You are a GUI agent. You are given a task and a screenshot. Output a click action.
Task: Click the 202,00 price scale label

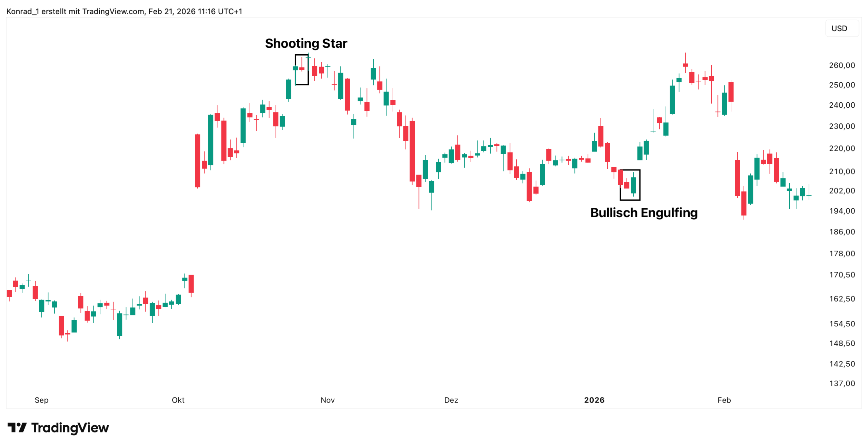coord(842,190)
